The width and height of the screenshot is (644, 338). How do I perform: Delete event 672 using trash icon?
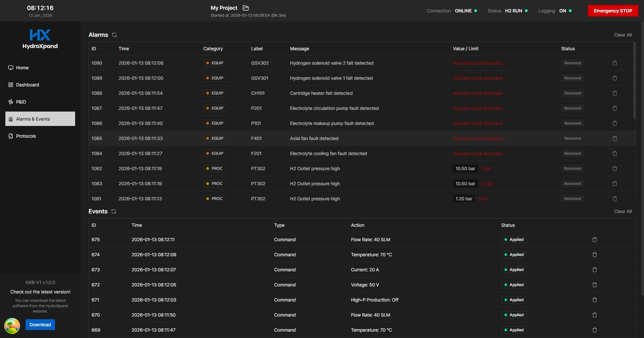click(x=594, y=285)
